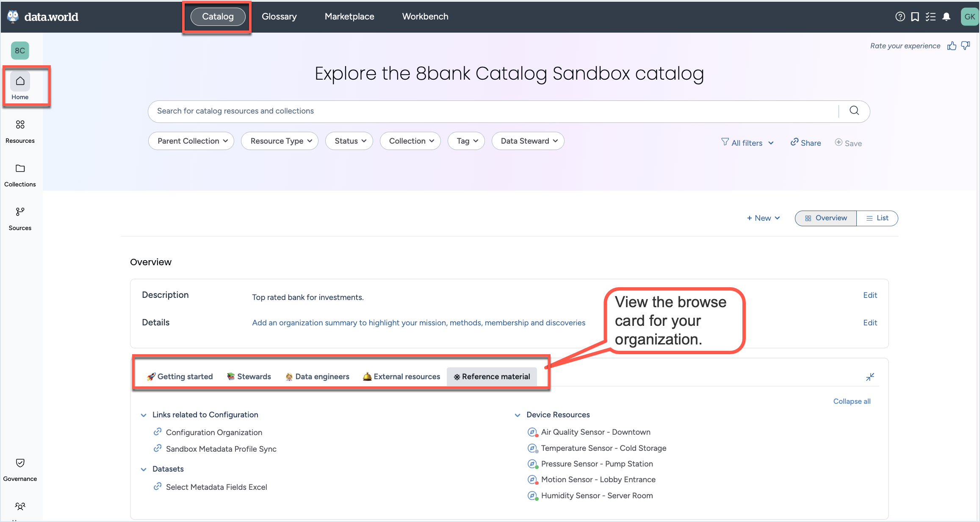This screenshot has height=522, width=980.
Task: Switch to Overview view toggle
Action: click(826, 218)
